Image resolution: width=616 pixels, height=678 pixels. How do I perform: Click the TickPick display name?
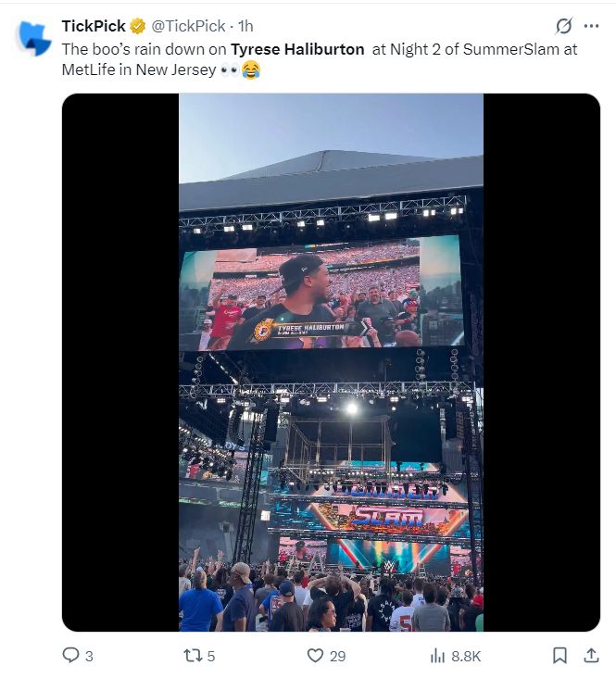pyautogui.click(x=94, y=26)
